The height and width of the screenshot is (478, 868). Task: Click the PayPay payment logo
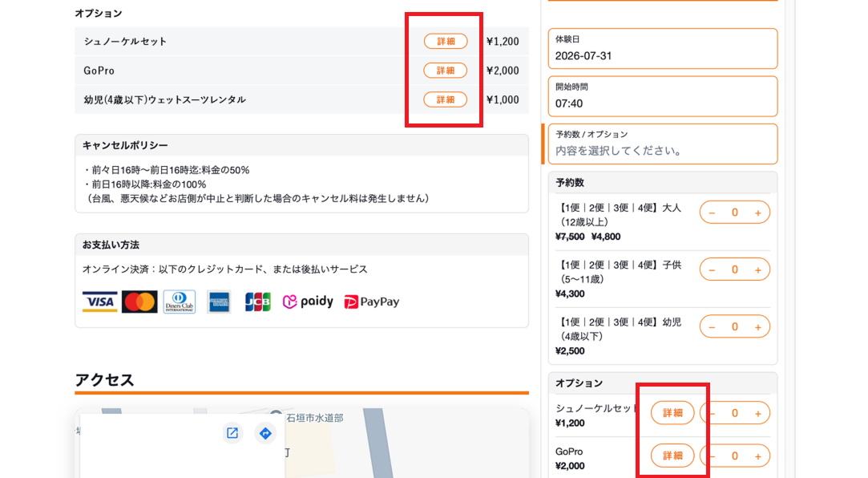(371, 302)
